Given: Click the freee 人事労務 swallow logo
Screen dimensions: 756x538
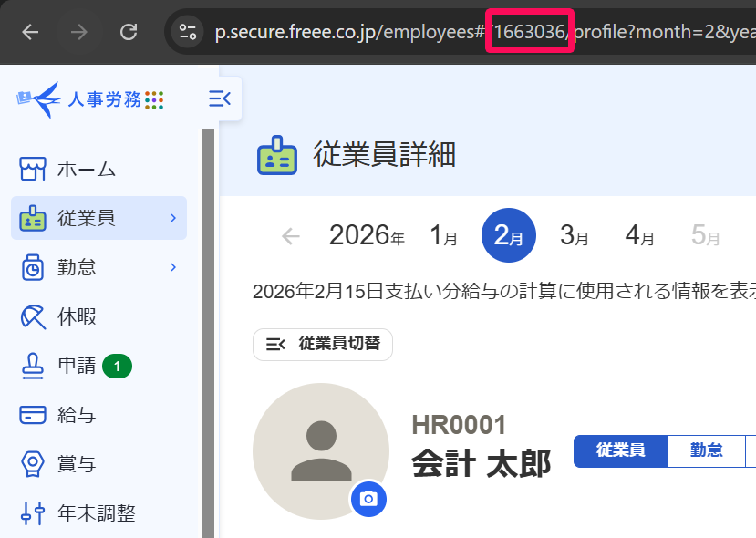Looking at the screenshot, I should 38,99.
